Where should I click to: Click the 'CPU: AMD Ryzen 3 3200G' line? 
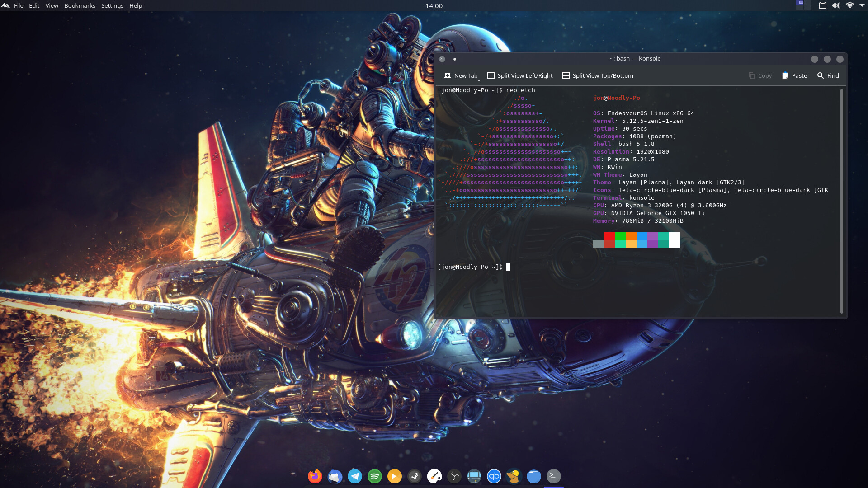660,206
